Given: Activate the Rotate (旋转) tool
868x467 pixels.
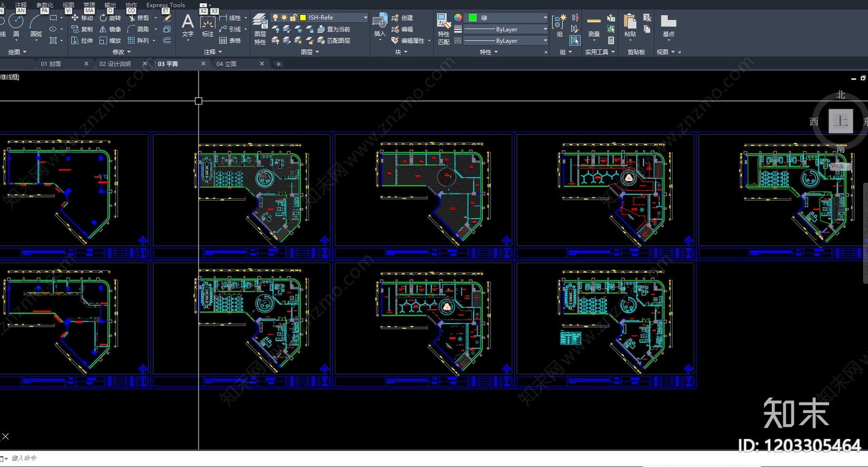Looking at the screenshot, I should (x=110, y=18).
